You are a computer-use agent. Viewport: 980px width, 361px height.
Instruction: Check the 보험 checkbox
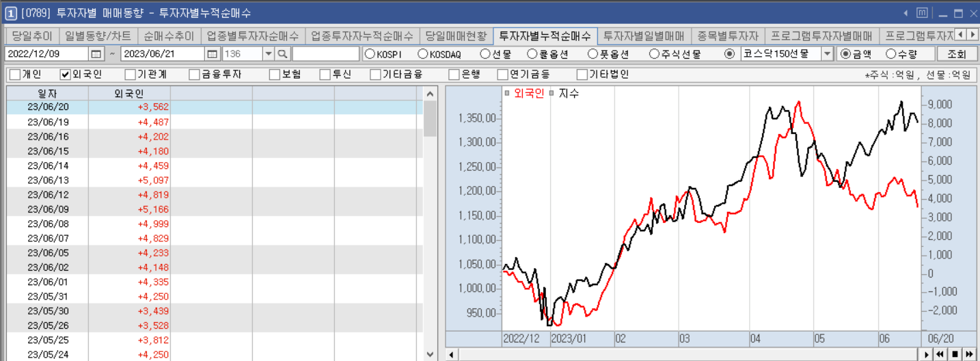tap(274, 75)
